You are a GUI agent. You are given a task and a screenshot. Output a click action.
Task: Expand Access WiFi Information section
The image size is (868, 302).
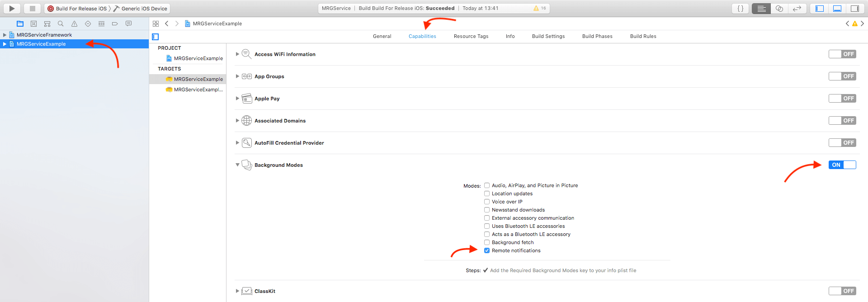pos(237,54)
